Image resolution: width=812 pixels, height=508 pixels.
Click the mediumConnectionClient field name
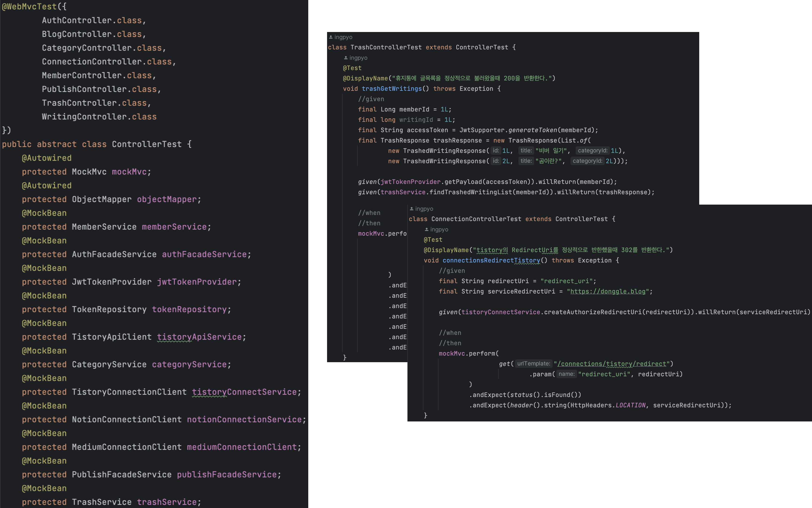tap(242, 448)
